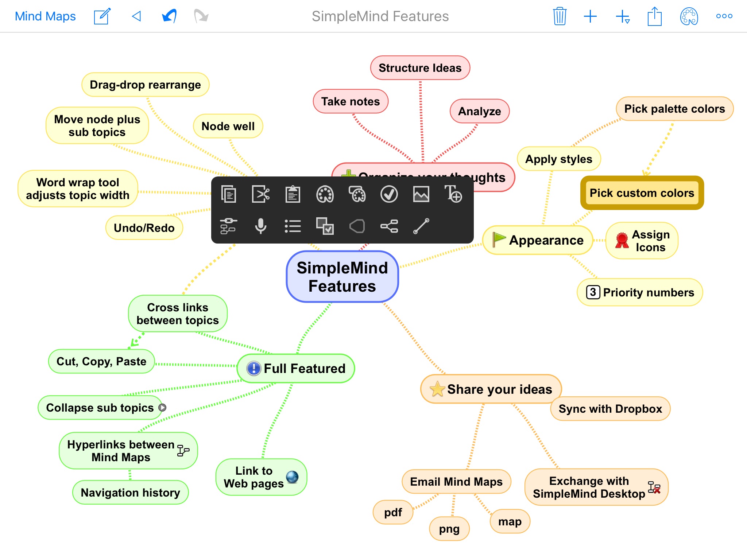747x560 pixels.
Task: Delete selected topic with trash icon
Action: (x=560, y=16)
